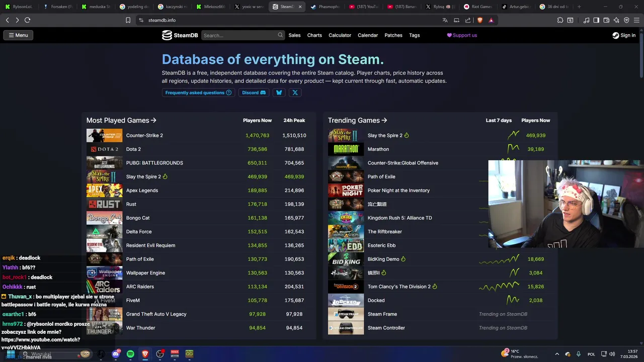
Task: Open The Riftbreaker entry
Action: point(385,232)
